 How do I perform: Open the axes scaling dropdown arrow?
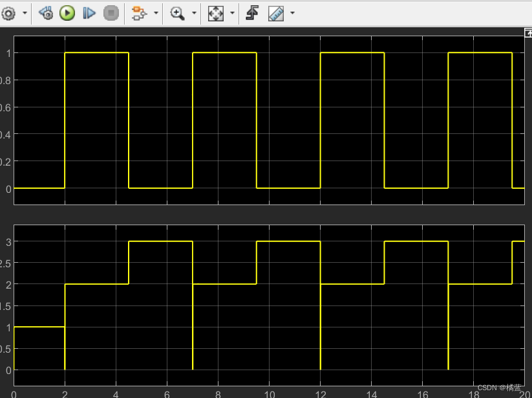point(231,13)
